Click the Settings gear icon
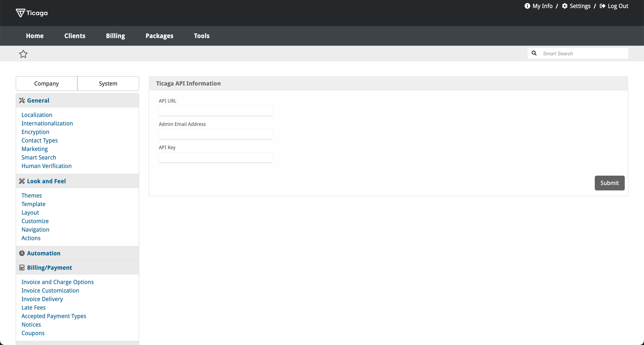The image size is (644, 345). coord(565,6)
